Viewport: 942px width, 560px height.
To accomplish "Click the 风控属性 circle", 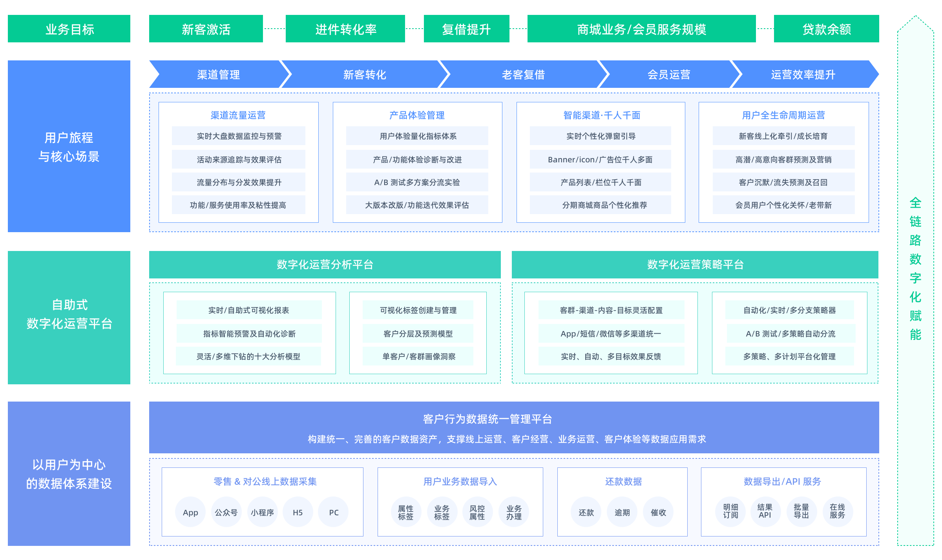I will pyautogui.click(x=478, y=512).
